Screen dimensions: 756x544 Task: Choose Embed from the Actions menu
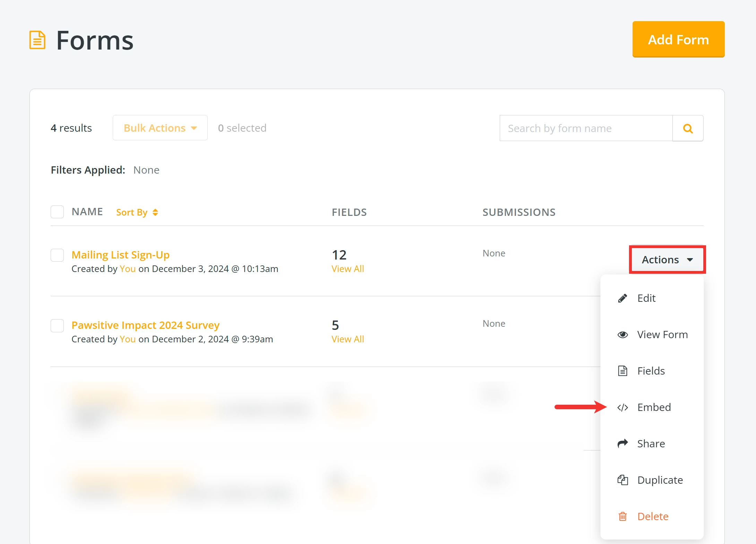pos(654,407)
